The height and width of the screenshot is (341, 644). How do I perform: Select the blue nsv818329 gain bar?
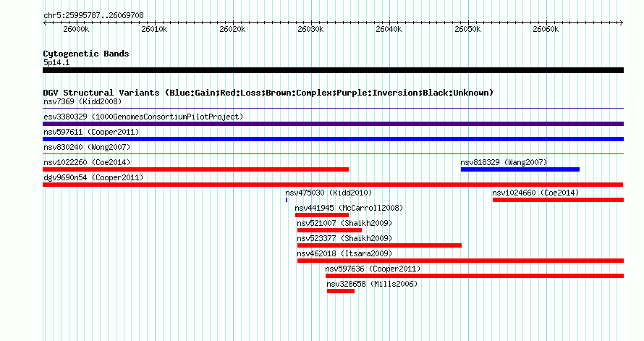(x=520, y=169)
